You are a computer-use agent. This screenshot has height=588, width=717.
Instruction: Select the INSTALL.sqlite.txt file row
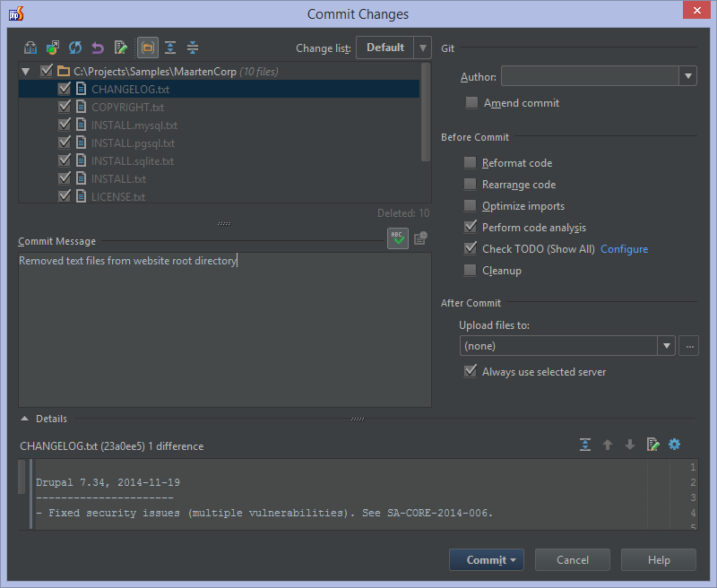coord(219,160)
